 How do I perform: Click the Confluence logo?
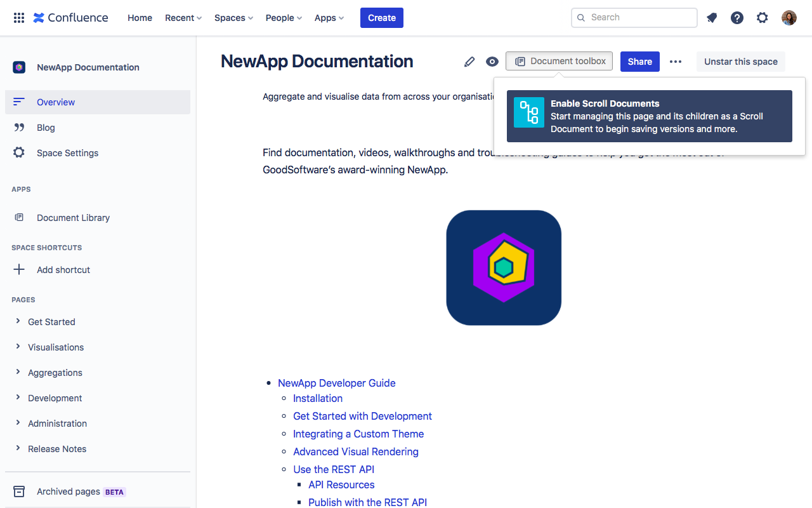[x=70, y=18]
